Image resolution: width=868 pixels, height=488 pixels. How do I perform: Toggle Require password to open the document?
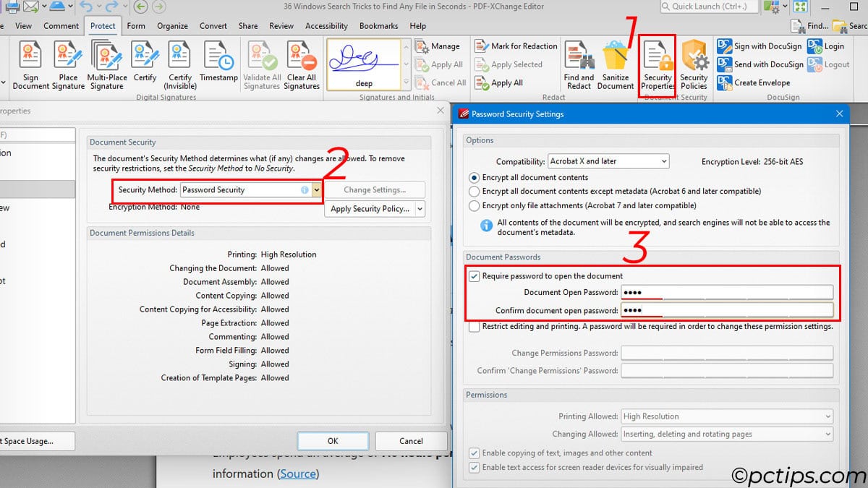pos(475,275)
